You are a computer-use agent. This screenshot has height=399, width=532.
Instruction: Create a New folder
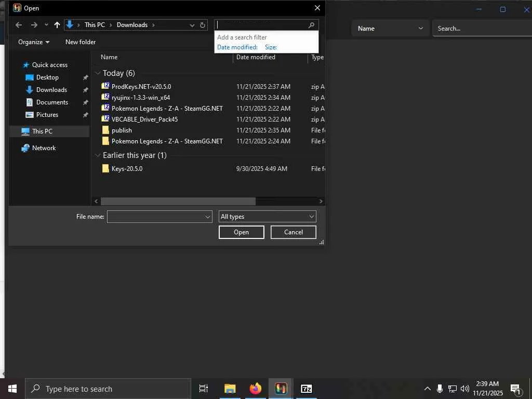coord(81,42)
